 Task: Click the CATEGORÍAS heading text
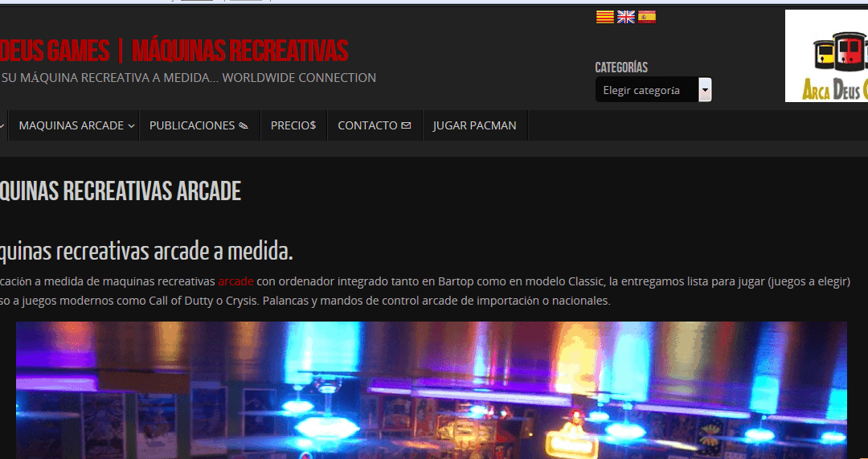[x=621, y=68]
